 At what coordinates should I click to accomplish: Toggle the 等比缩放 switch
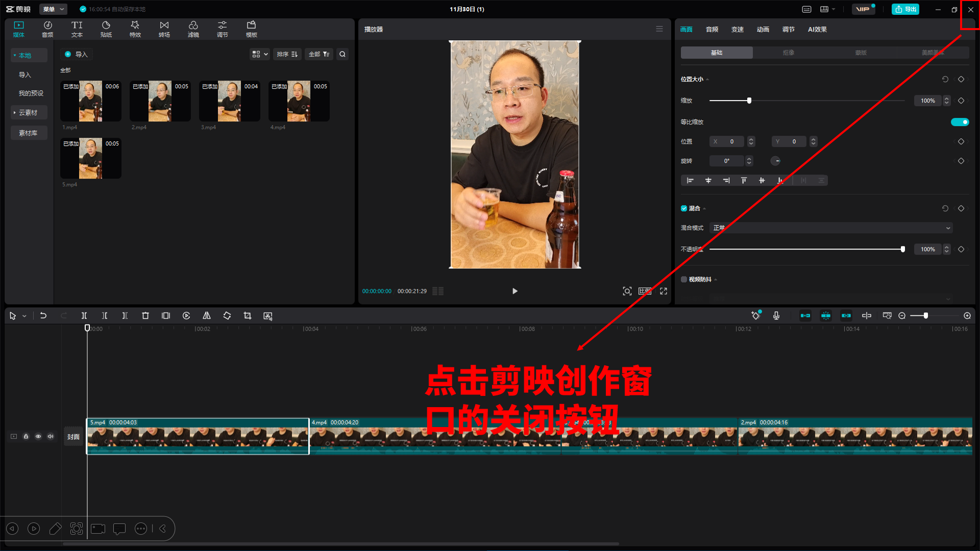(960, 122)
